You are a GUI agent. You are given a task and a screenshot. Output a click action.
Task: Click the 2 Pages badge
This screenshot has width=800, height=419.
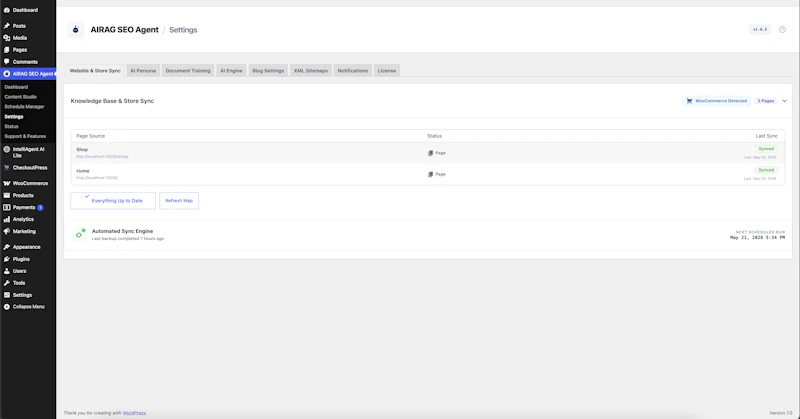(x=765, y=101)
